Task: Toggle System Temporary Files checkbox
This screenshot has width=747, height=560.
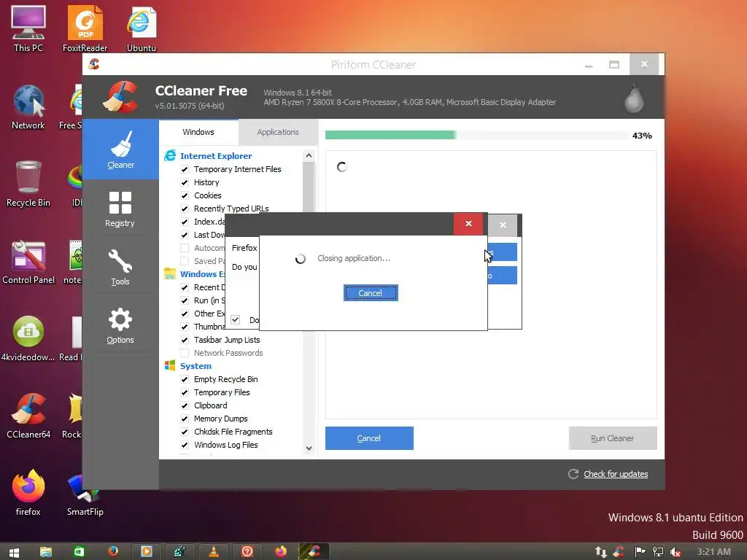Action: (x=185, y=392)
